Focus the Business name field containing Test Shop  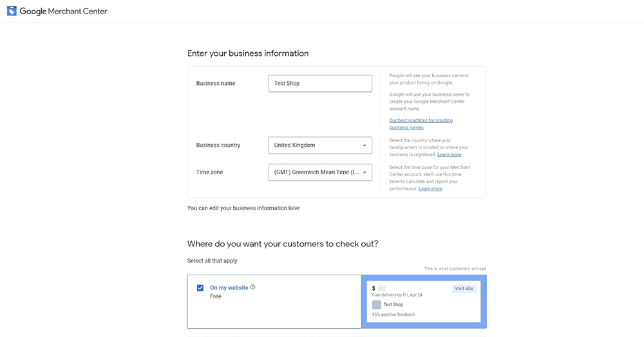319,84
